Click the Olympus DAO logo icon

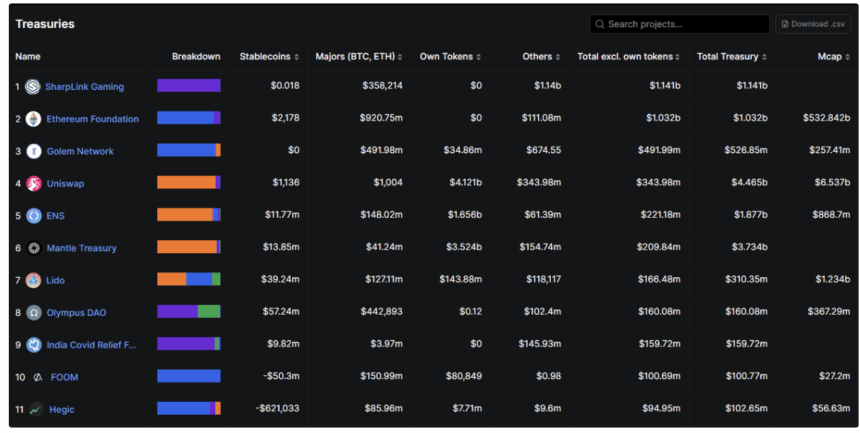point(34,313)
